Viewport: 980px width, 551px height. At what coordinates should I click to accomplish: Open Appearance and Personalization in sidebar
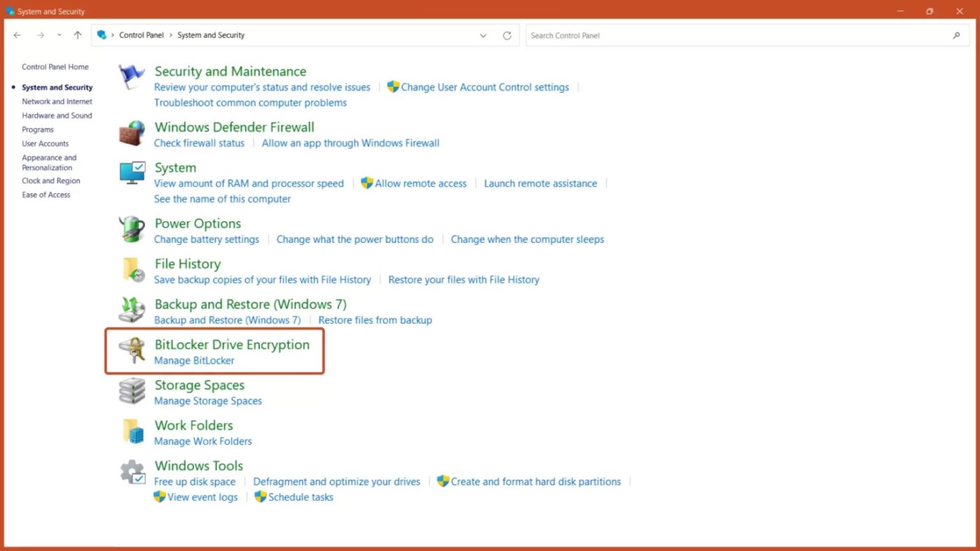pos(49,162)
